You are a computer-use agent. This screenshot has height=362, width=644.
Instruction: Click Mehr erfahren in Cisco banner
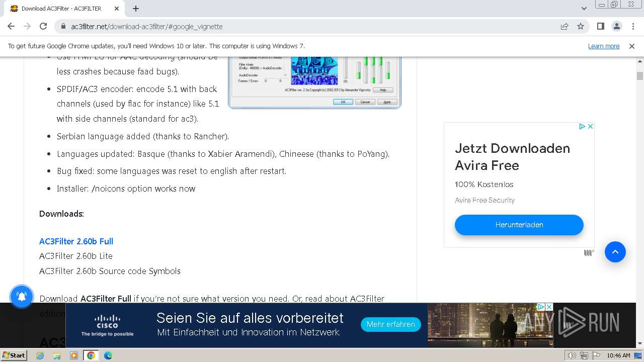point(390,324)
